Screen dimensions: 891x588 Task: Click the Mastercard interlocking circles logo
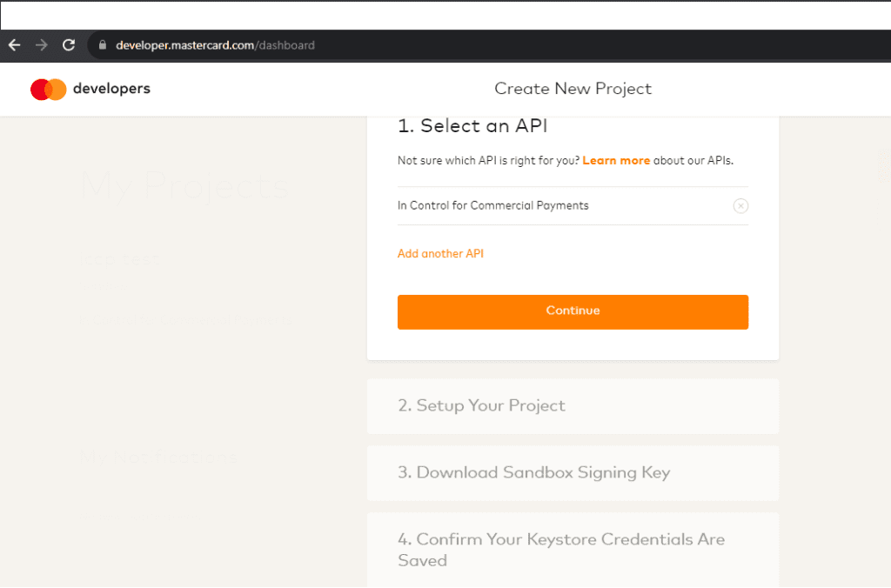click(x=48, y=89)
